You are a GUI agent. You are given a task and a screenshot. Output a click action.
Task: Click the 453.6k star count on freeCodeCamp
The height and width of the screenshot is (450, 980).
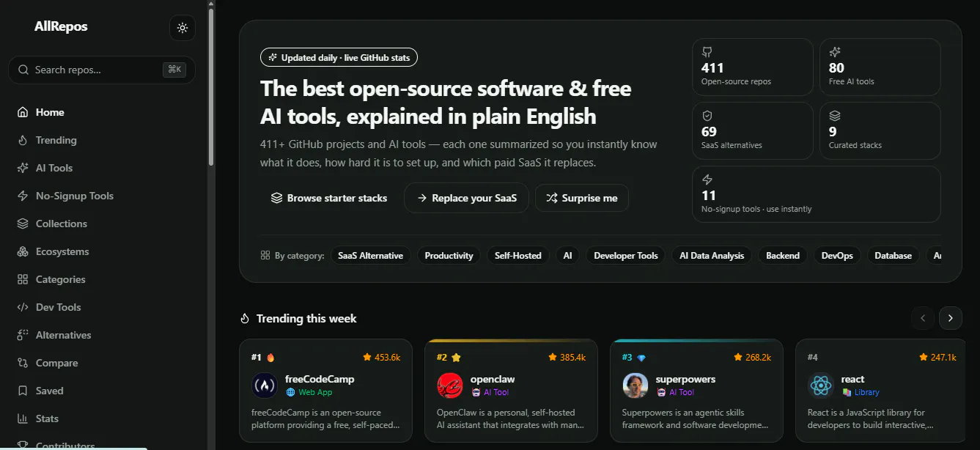point(382,358)
